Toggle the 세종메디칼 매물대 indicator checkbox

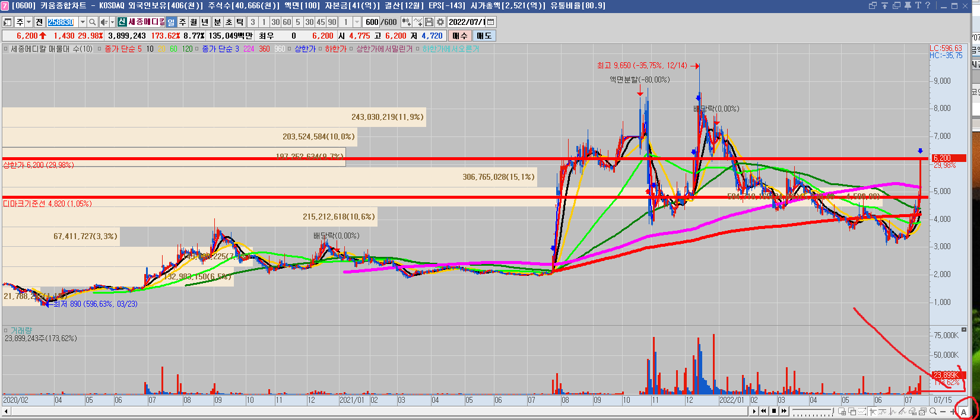point(6,49)
